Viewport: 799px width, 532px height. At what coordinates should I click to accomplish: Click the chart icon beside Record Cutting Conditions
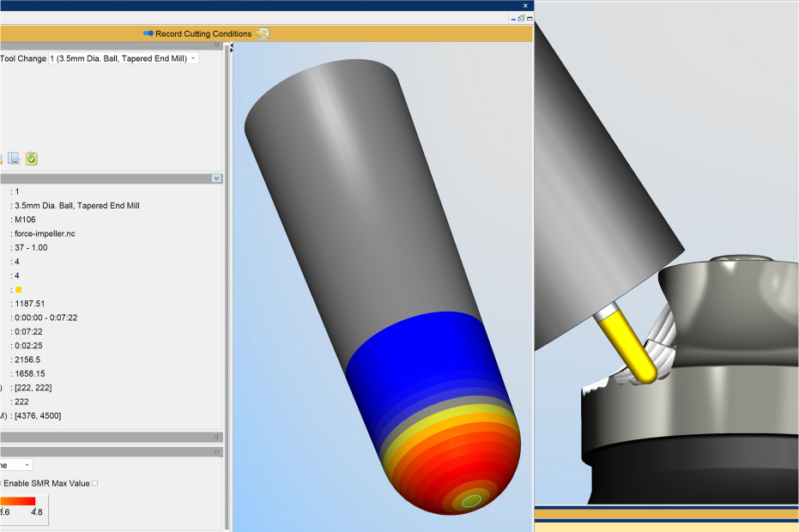(263, 33)
